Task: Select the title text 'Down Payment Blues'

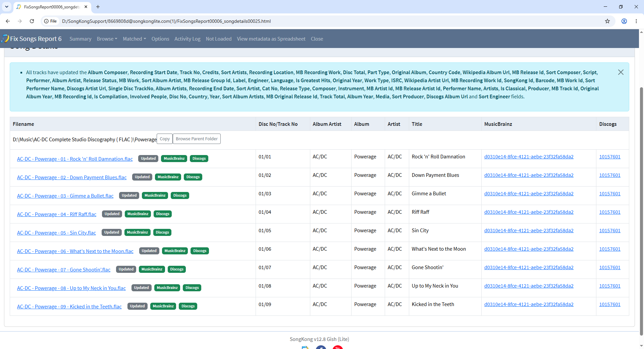Action: pos(435,175)
